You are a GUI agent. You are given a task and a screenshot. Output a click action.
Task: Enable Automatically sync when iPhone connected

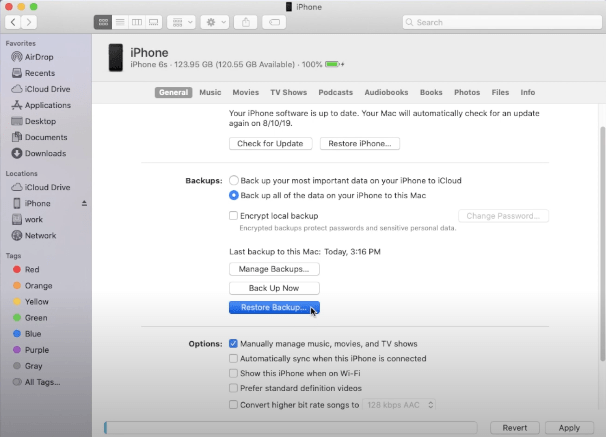click(x=233, y=359)
